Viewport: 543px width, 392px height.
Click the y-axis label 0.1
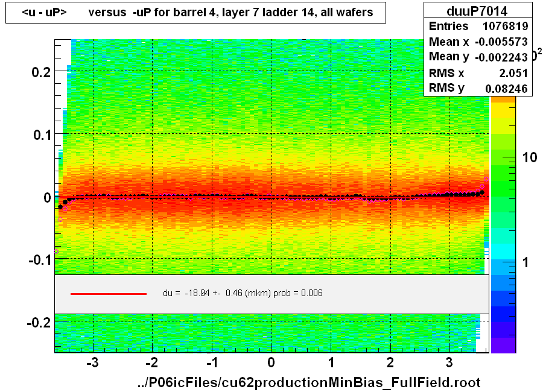[42, 135]
